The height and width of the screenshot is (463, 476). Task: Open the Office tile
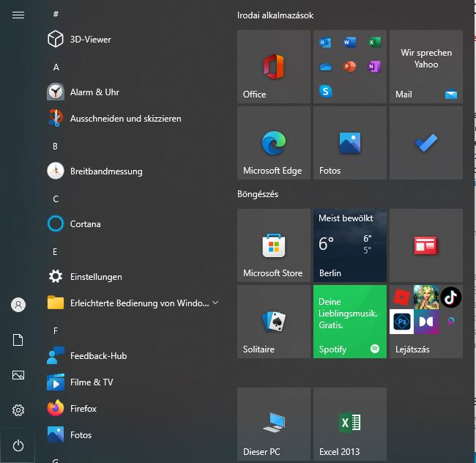[274, 67]
